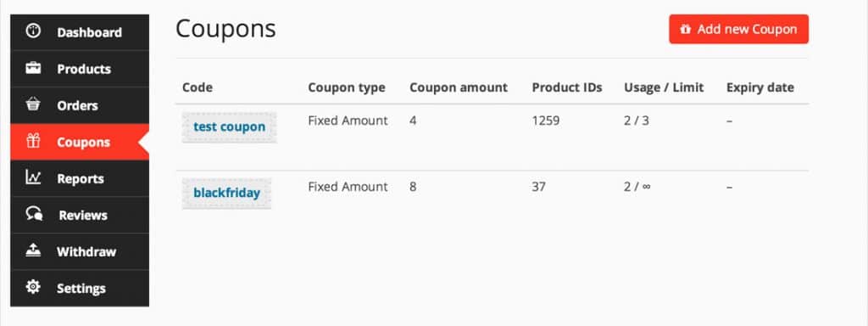This screenshot has width=868, height=326.
Task: Click the Code column header
Action: [198, 87]
